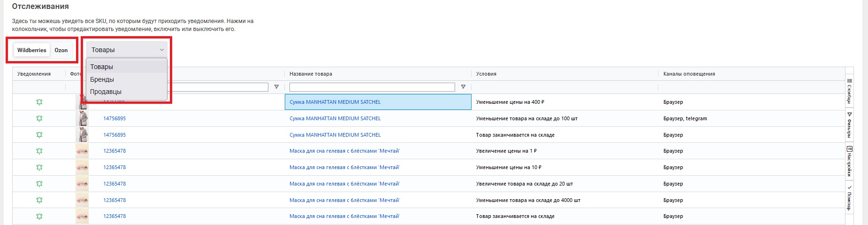
Task: Click the bell icon for 'Уменьшение цены на 400 ₽' row
Action: tap(39, 102)
